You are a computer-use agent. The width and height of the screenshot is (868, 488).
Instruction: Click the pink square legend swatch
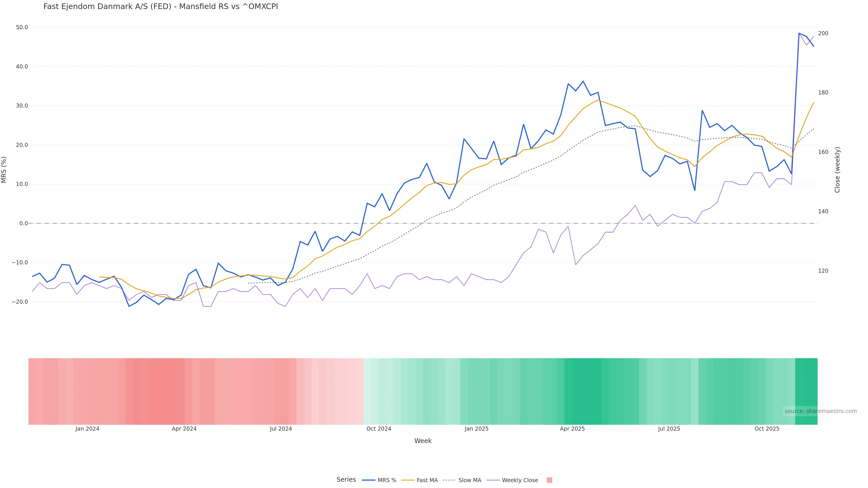(x=549, y=480)
